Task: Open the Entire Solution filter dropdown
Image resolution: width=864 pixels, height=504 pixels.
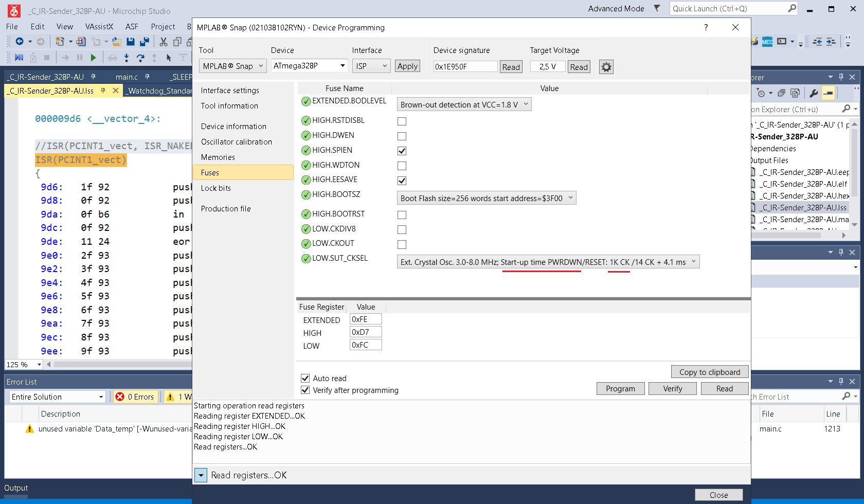Action: (58, 397)
